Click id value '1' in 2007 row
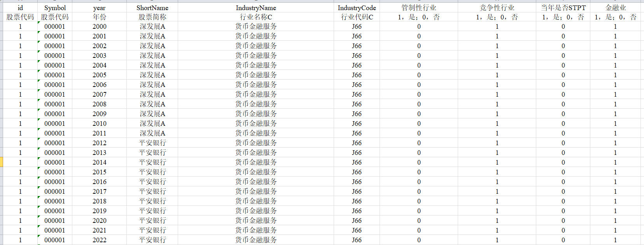The width and height of the screenshot is (644, 245). [20, 94]
